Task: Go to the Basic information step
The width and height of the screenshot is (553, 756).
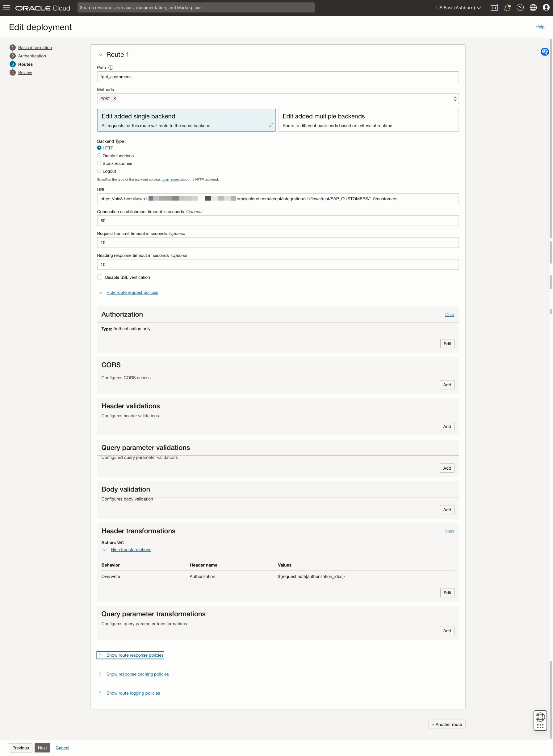Action: [x=35, y=48]
